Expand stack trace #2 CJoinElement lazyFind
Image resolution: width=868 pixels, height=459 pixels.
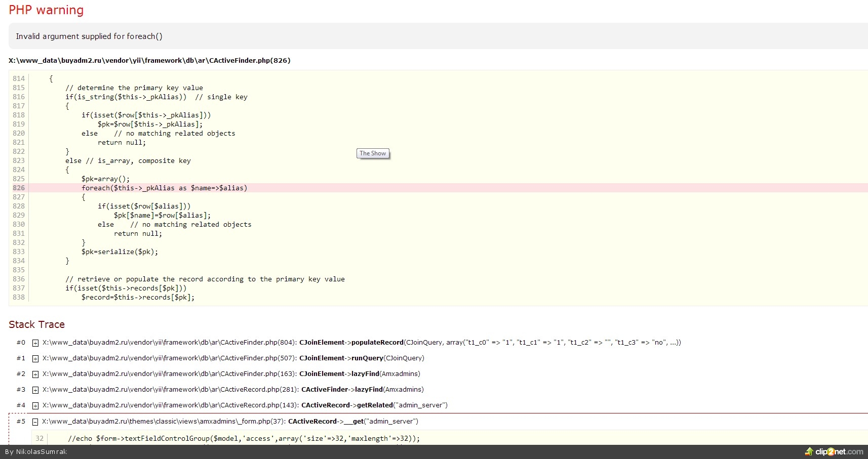pyautogui.click(x=35, y=374)
